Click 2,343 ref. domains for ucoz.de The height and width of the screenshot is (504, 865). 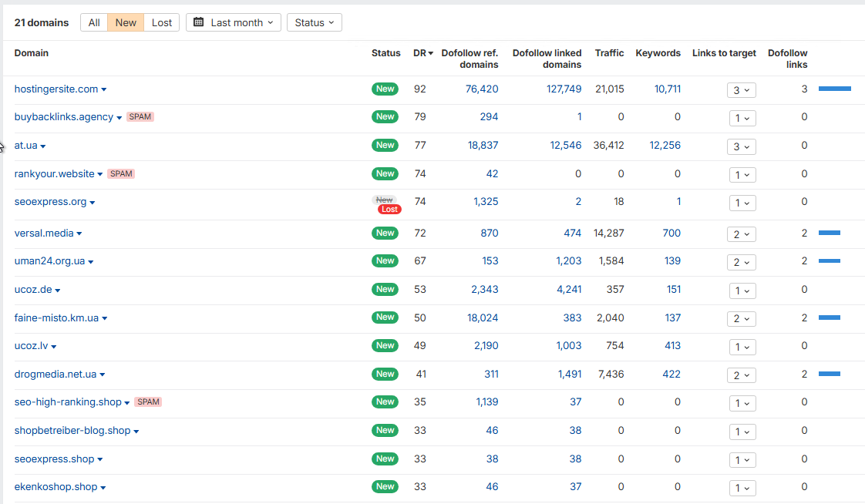[484, 290]
